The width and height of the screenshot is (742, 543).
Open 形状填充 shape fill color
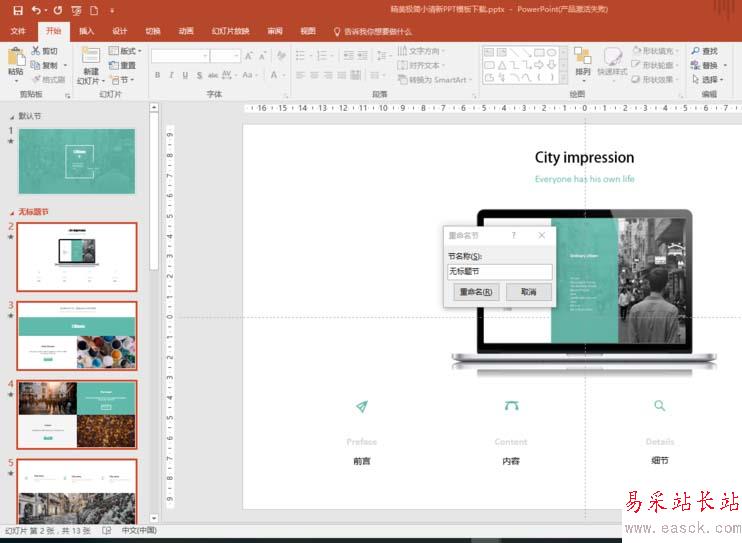click(x=655, y=51)
